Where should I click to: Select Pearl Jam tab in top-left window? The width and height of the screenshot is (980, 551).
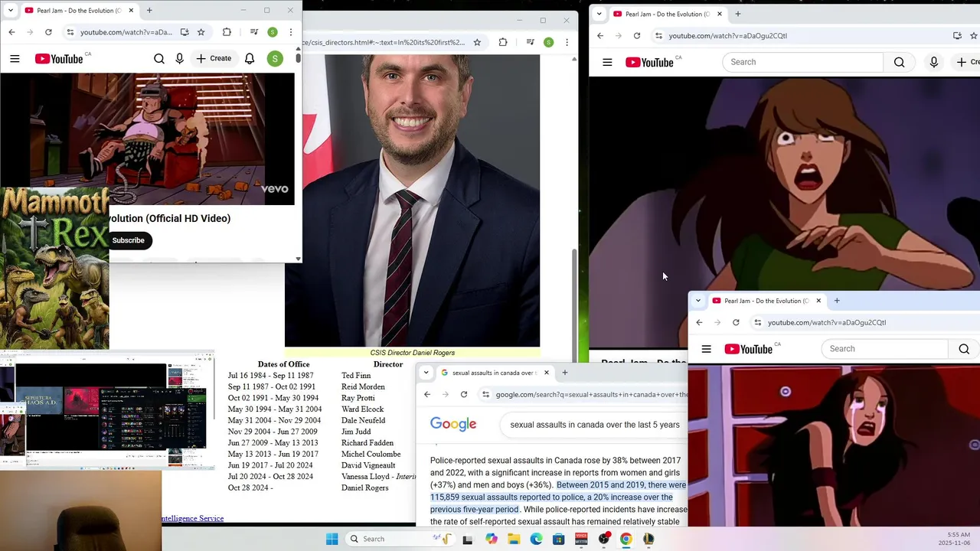point(79,11)
